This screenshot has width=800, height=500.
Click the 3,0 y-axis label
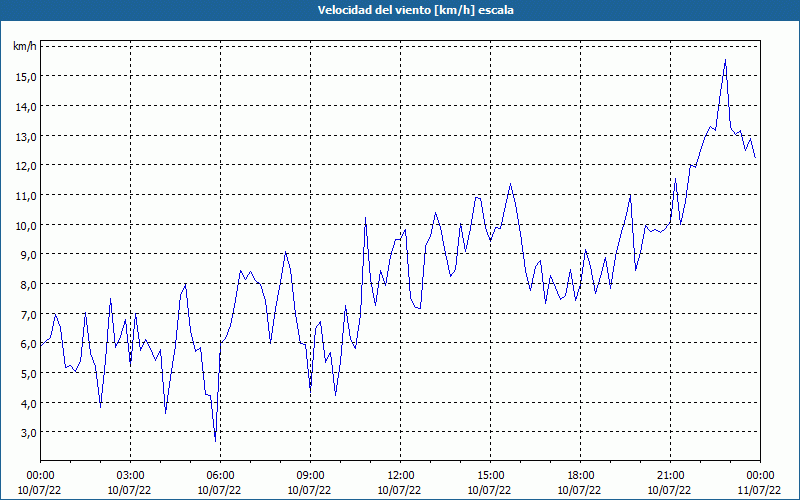(x=28, y=433)
